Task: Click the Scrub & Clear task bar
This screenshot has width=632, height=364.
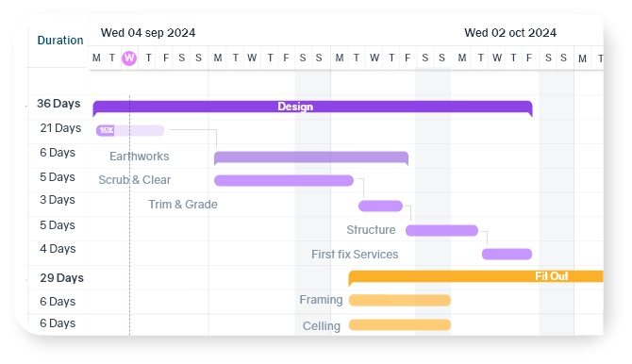Action: [x=284, y=181]
